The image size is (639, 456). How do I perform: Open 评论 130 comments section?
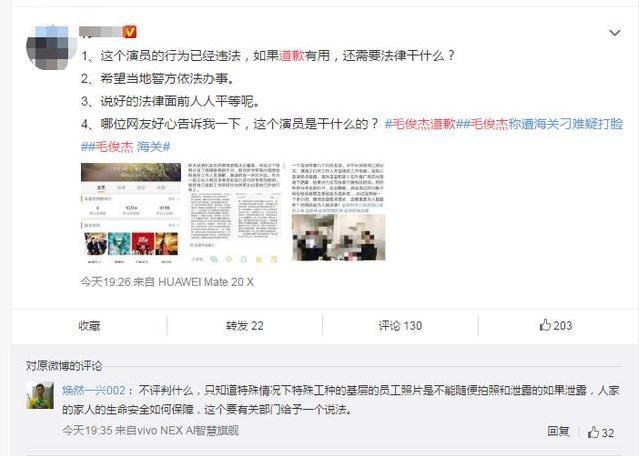click(400, 326)
